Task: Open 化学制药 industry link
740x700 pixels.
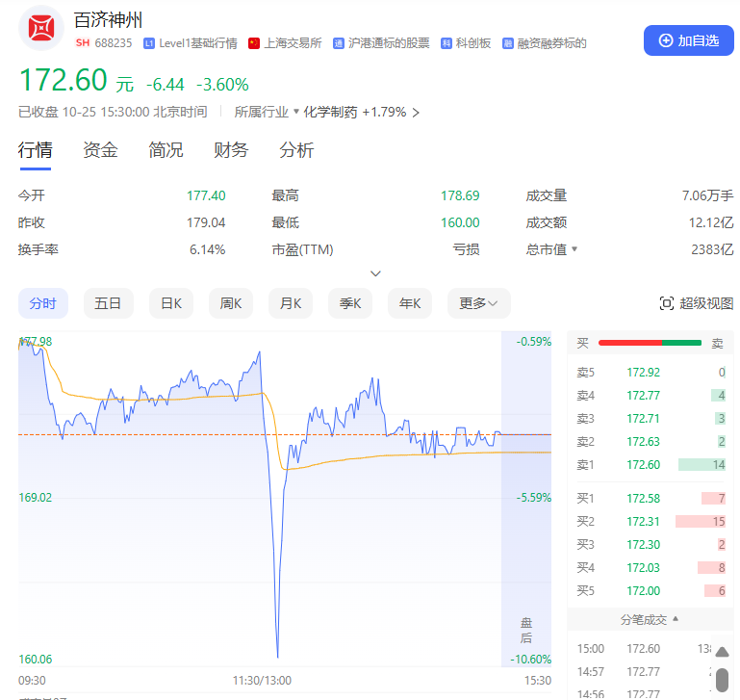Action: tap(330, 112)
